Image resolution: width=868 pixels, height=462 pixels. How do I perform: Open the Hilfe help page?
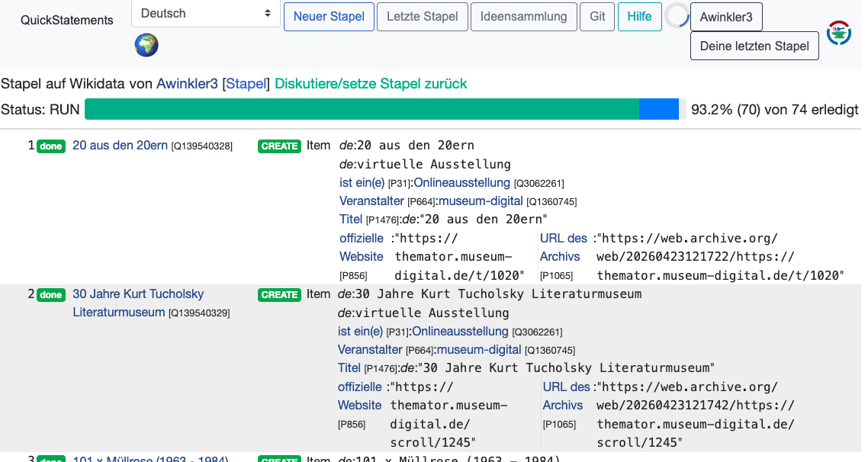point(639,17)
